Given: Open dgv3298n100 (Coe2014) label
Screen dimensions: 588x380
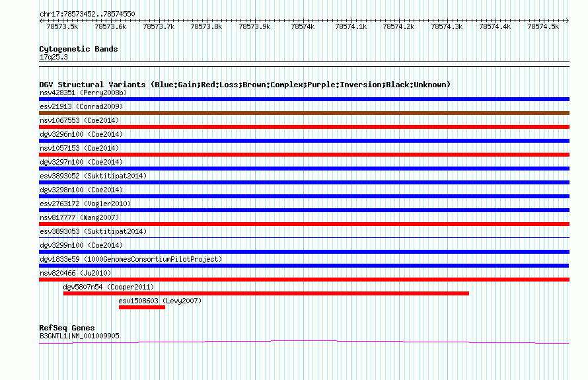Looking at the screenshot, I should (81, 190).
